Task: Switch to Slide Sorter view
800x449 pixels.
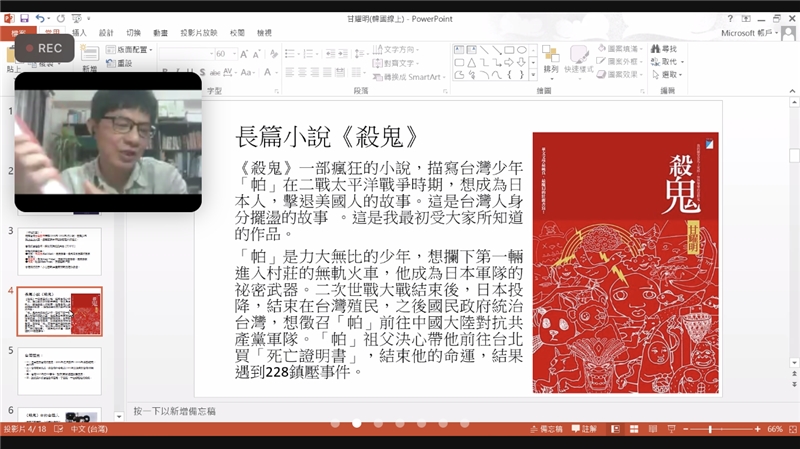Action: [634, 429]
